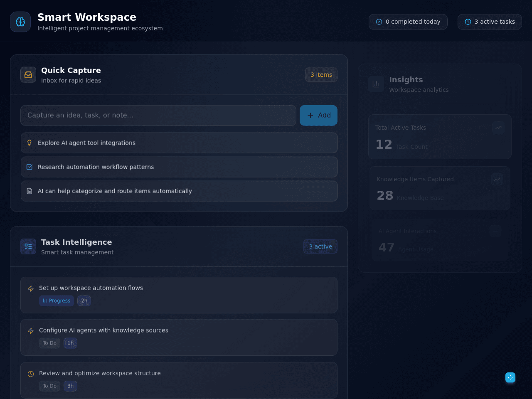Click the 3 active badge

(320, 246)
